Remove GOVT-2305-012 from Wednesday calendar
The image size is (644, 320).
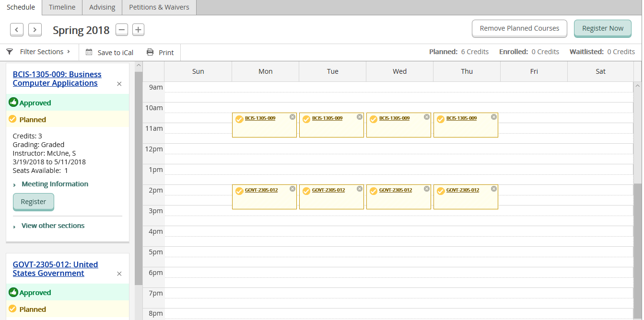tap(427, 189)
